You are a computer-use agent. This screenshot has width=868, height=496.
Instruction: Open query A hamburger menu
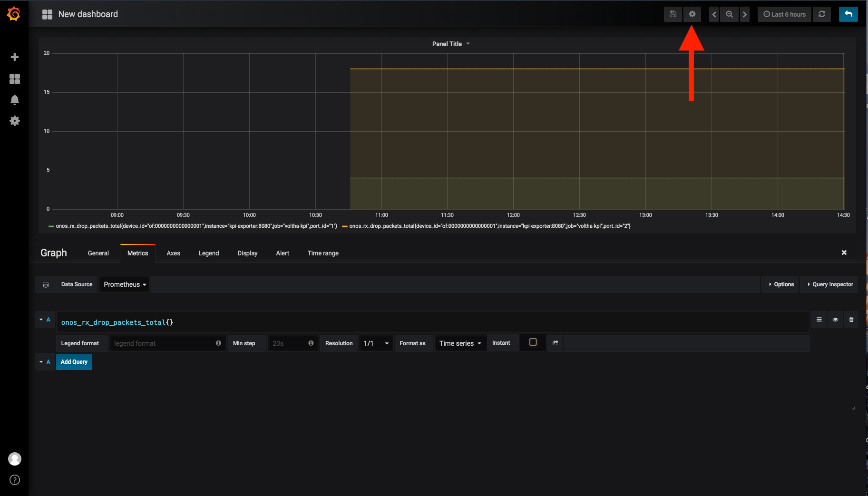819,320
